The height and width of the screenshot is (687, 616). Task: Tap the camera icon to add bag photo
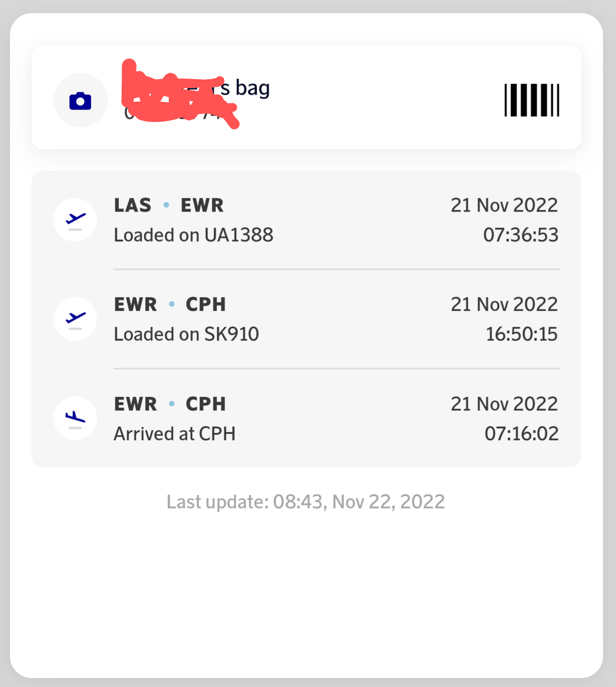point(80,101)
